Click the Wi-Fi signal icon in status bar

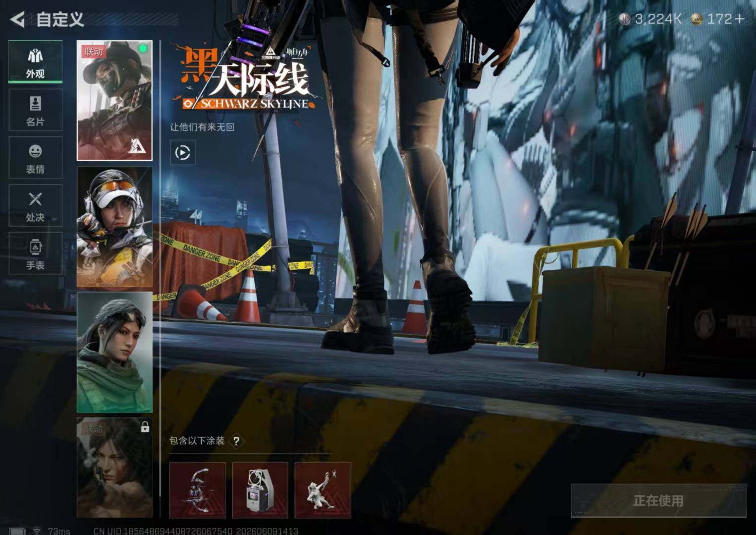point(37,531)
